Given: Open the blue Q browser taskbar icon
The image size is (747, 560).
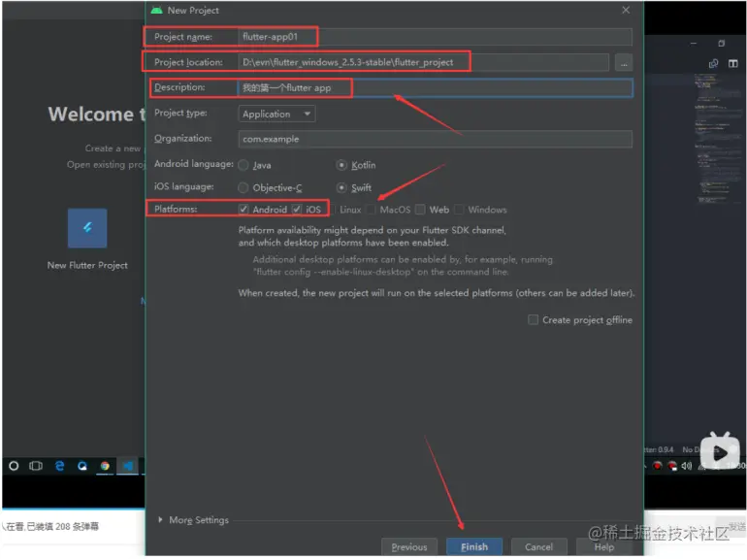Looking at the screenshot, I should (x=82, y=466).
